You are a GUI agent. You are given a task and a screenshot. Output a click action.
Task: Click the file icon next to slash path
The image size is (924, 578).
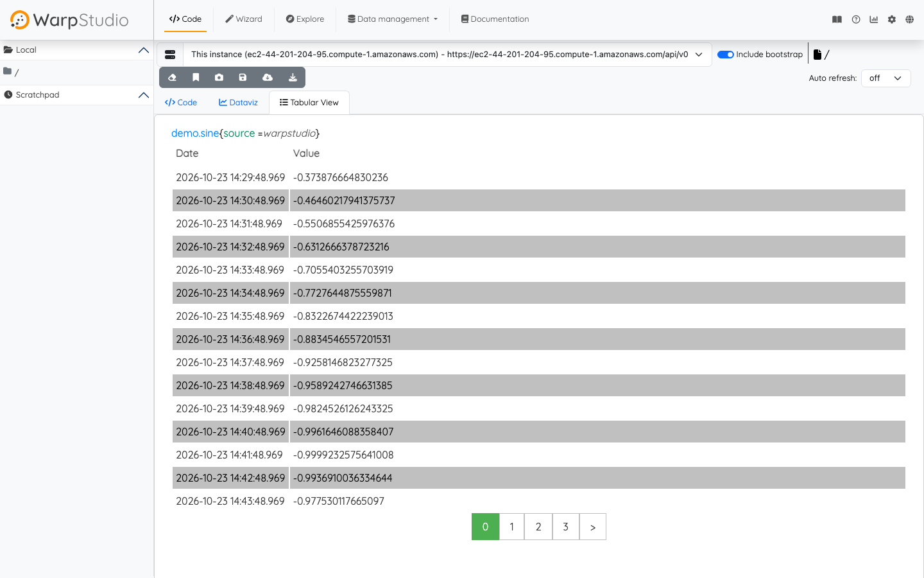click(817, 55)
